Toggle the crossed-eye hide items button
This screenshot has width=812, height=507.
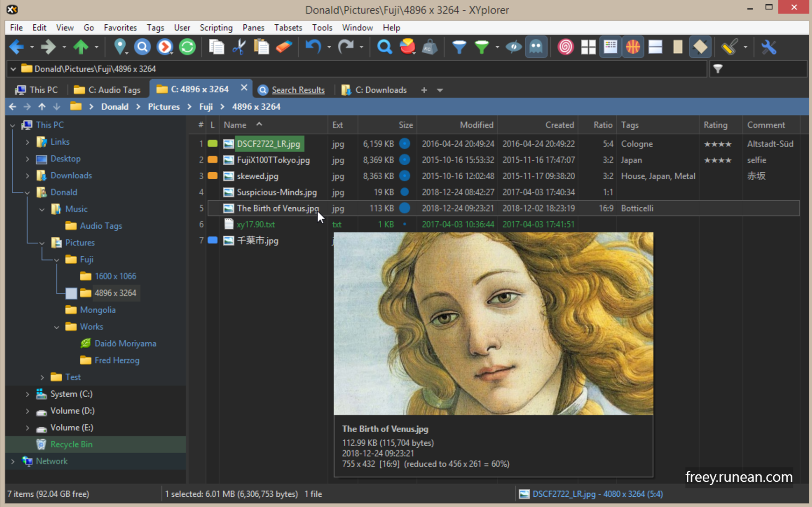(x=513, y=47)
